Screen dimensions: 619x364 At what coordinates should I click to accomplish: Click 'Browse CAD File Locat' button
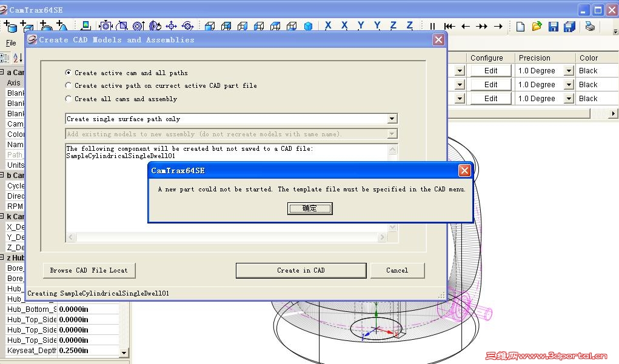tap(89, 271)
